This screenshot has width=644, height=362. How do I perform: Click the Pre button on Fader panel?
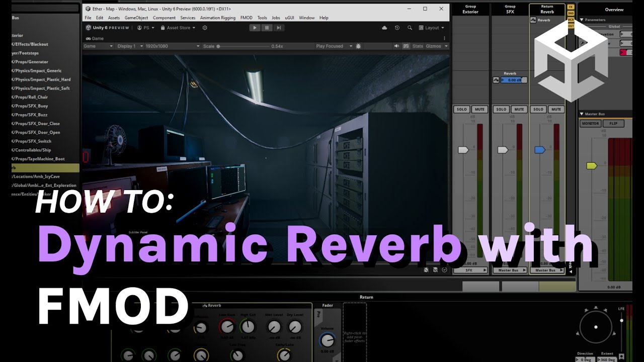[x=318, y=315]
